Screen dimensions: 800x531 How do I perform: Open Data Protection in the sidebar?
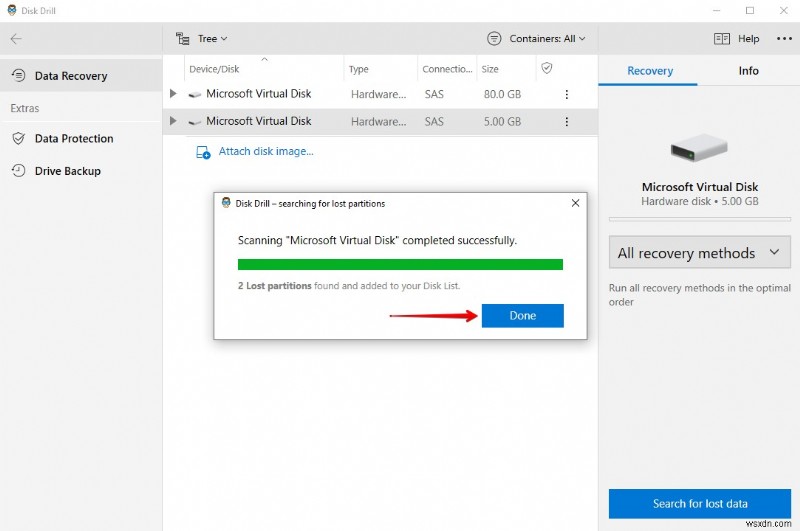click(x=74, y=139)
